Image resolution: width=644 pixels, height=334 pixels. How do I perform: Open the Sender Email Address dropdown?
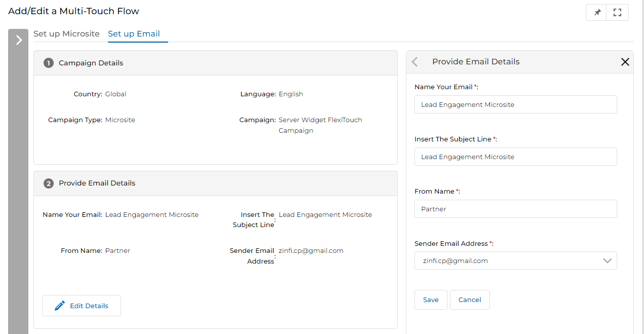(515, 261)
